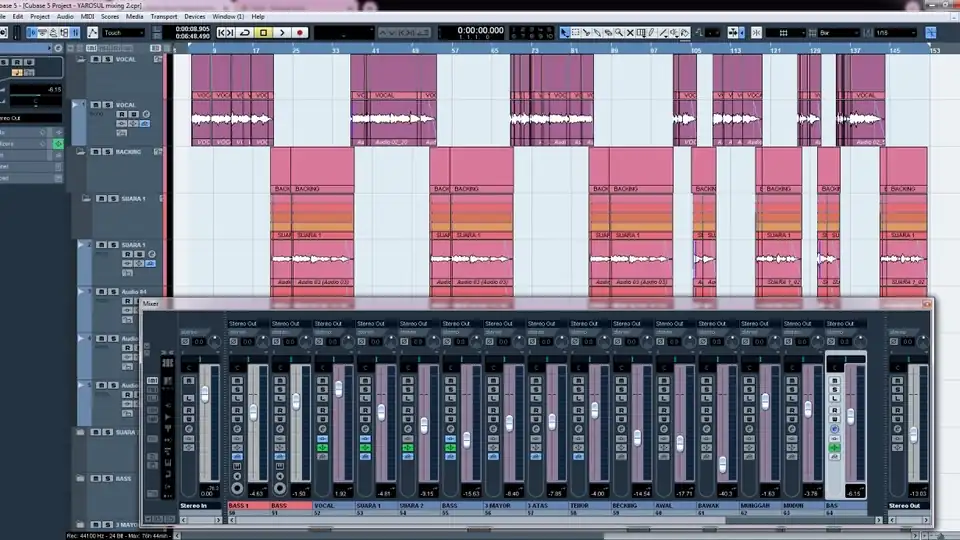This screenshot has height=540, width=960.
Task: Click bar 17 on the timeline ruler
Action: point(255,50)
